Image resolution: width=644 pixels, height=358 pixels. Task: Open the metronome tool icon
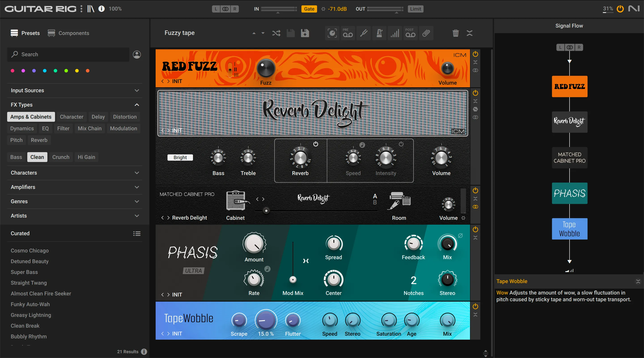(x=379, y=33)
